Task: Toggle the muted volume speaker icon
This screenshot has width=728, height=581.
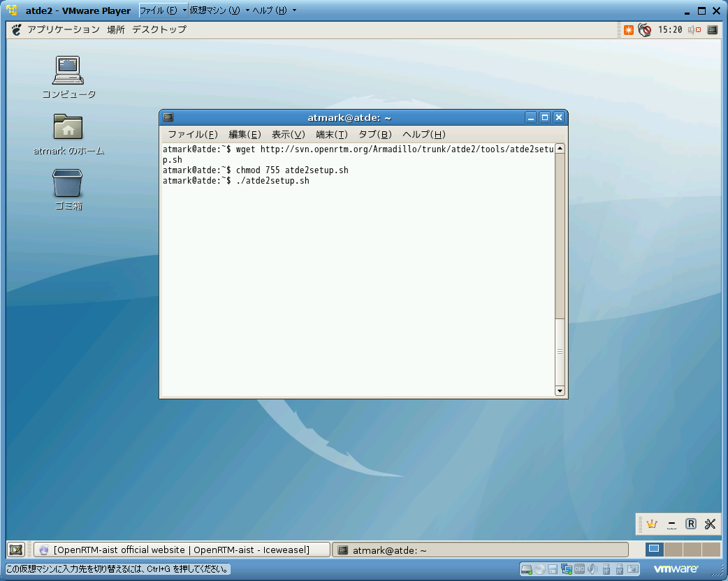Action: (694, 30)
